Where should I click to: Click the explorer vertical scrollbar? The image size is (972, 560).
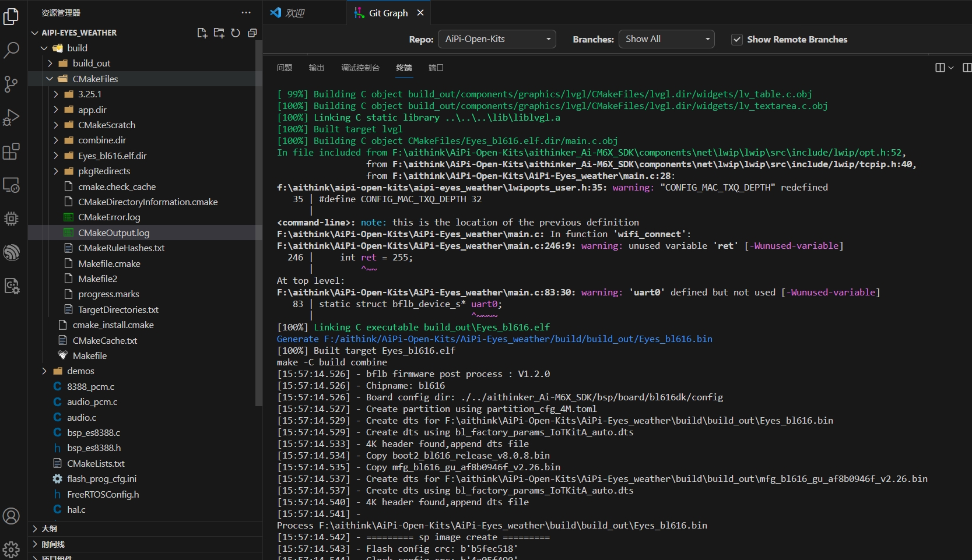(x=259, y=223)
